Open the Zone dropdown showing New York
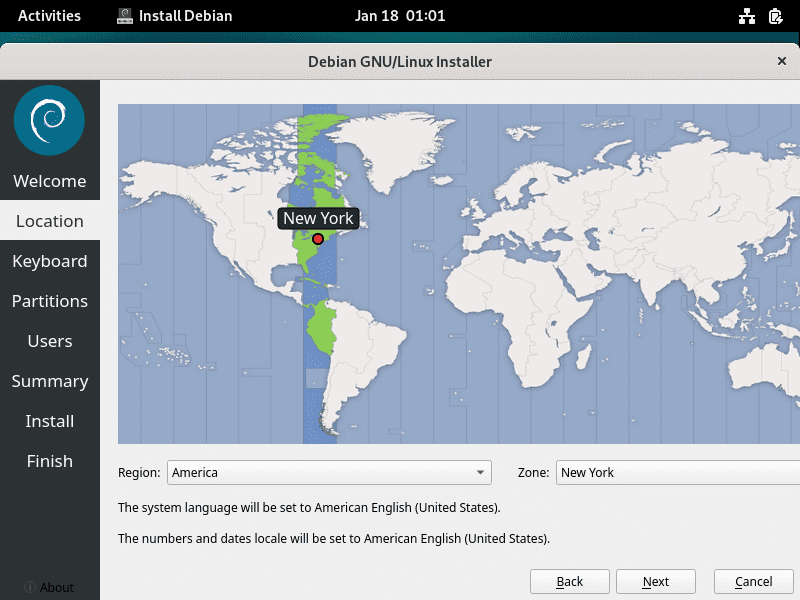800x600 pixels. [678, 472]
